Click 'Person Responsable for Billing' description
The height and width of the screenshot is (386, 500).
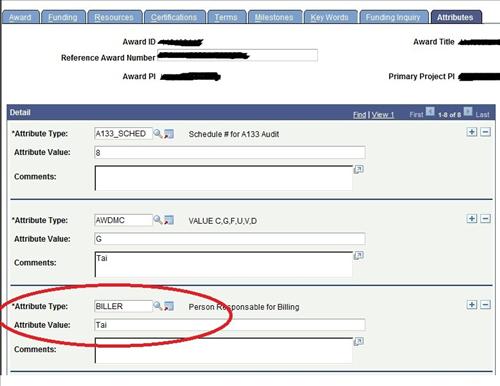coord(244,307)
